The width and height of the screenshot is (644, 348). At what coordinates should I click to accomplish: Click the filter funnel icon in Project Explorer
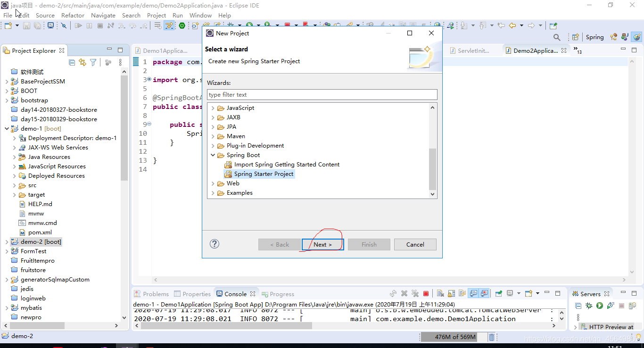point(93,62)
